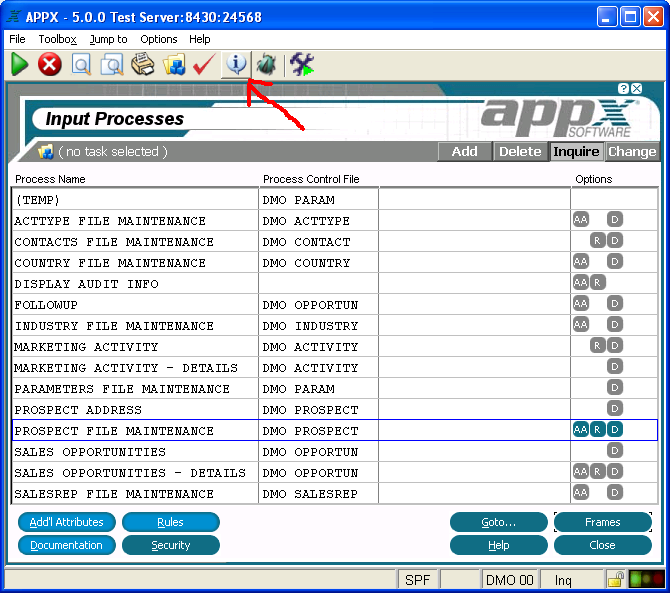
Task: Click D badge on PROSPECT ADDRESS row
Action: (x=615, y=408)
